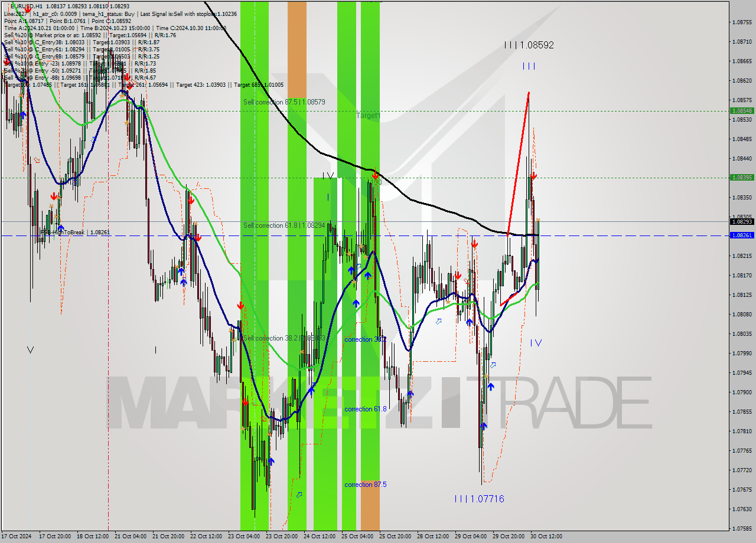The height and width of the screenshot is (543, 756).
Task: Click the 1.07720 price axis value
Action: (x=742, y=470)
